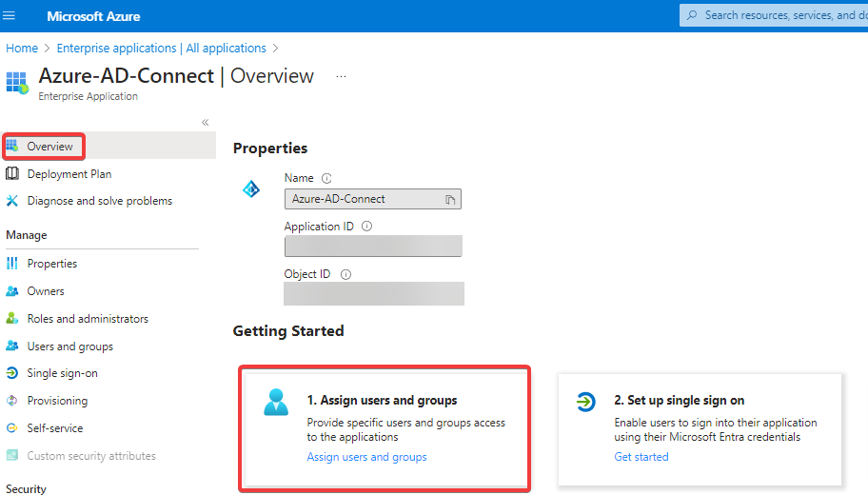Click the copy icon in Name field
Screen dimensions: 868x495
(x=451, y=199)
